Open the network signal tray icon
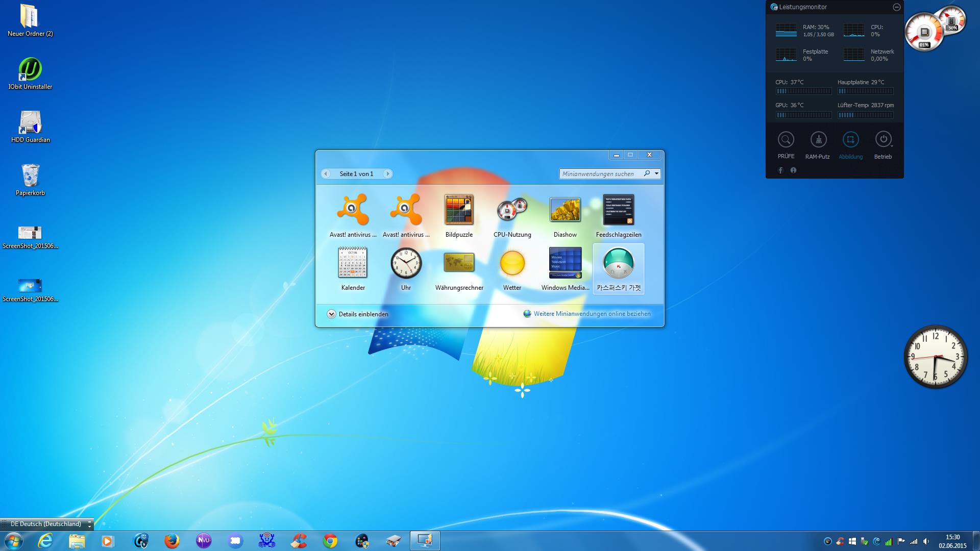This screenshot has height=551, width=980. point(914,541)
